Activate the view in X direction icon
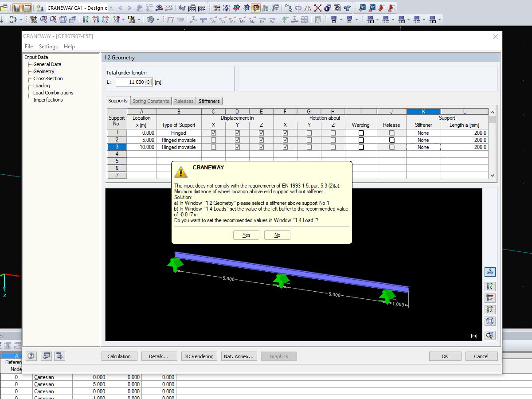Viewport: 532px width, 399px height. coord(490,286)
